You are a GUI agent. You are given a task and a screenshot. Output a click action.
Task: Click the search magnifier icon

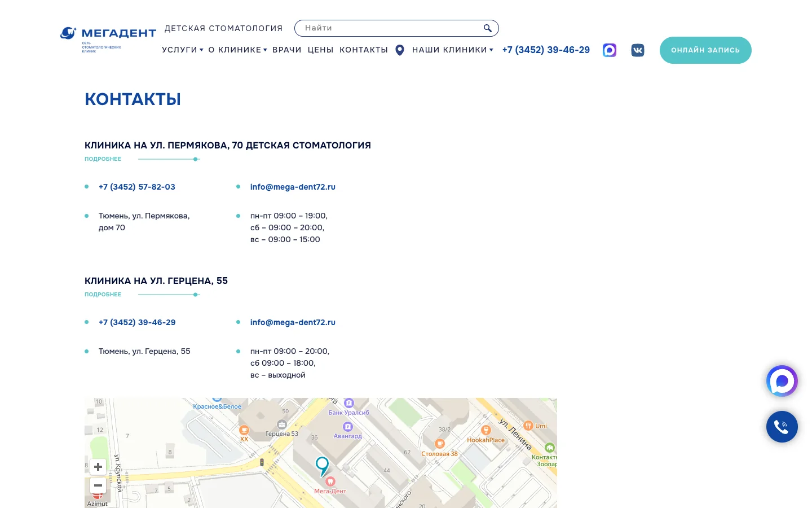[x=487, y=28]
